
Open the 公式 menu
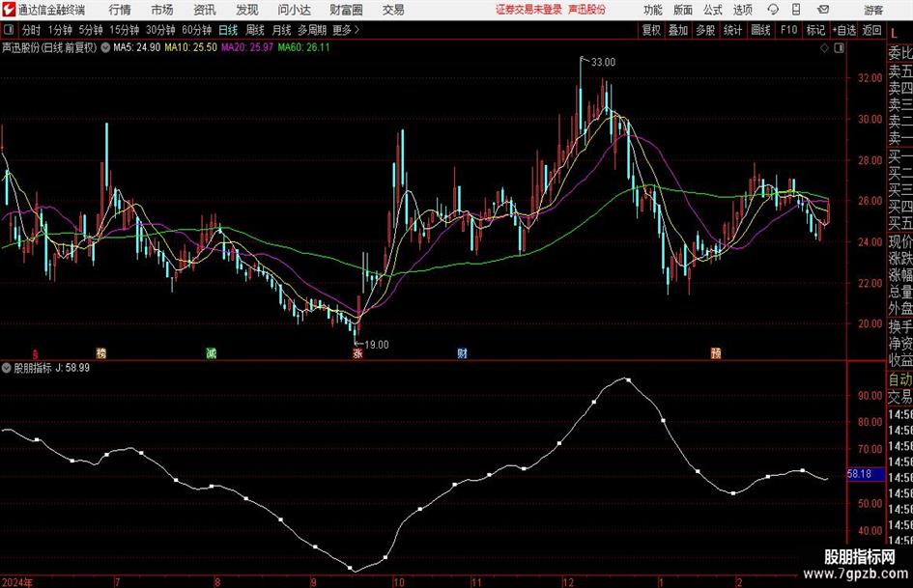click(713, 10)
